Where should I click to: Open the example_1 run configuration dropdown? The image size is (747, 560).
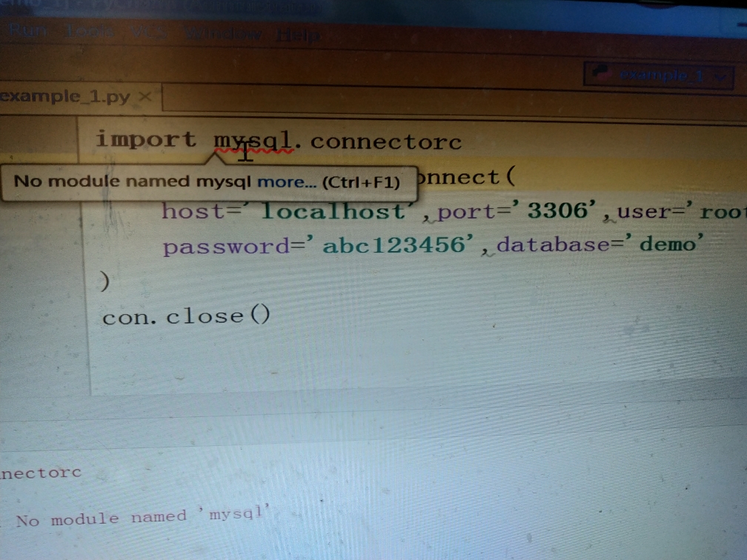658,76
